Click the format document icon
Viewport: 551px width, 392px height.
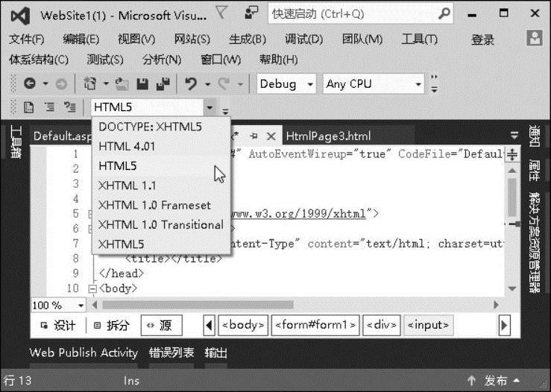pos(28,107)
